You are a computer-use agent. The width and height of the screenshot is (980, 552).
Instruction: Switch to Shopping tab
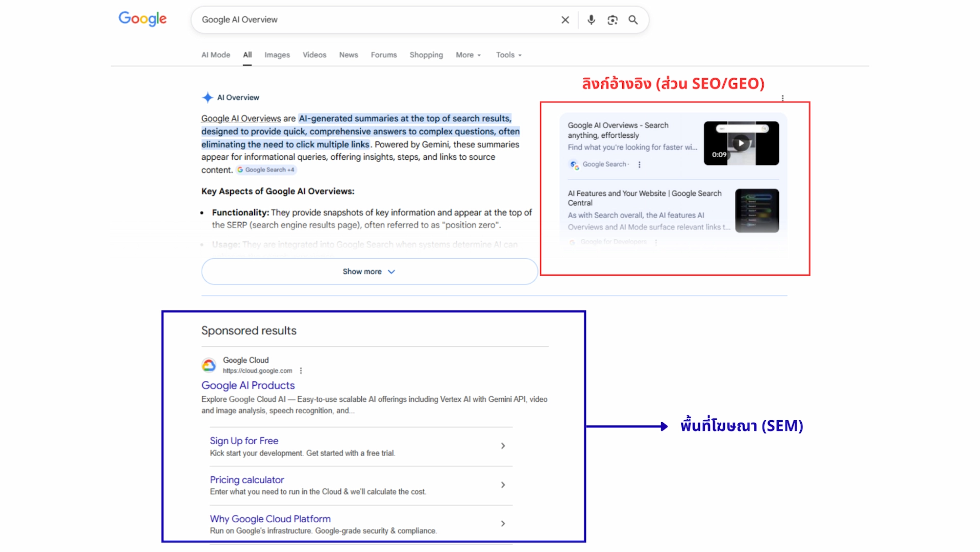[426, 55]
